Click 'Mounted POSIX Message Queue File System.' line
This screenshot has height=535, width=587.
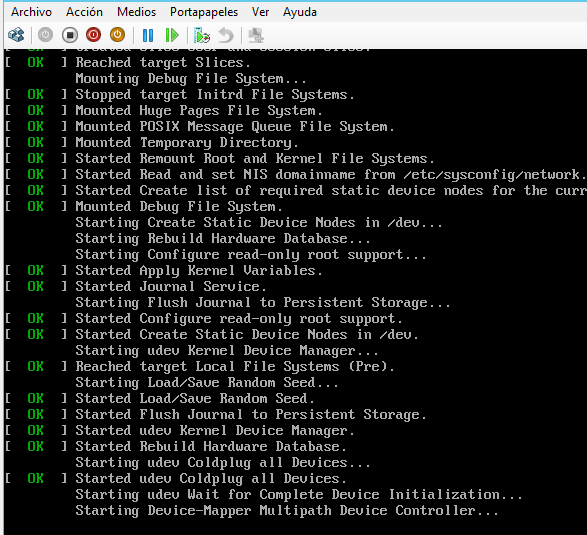point(235,127)
